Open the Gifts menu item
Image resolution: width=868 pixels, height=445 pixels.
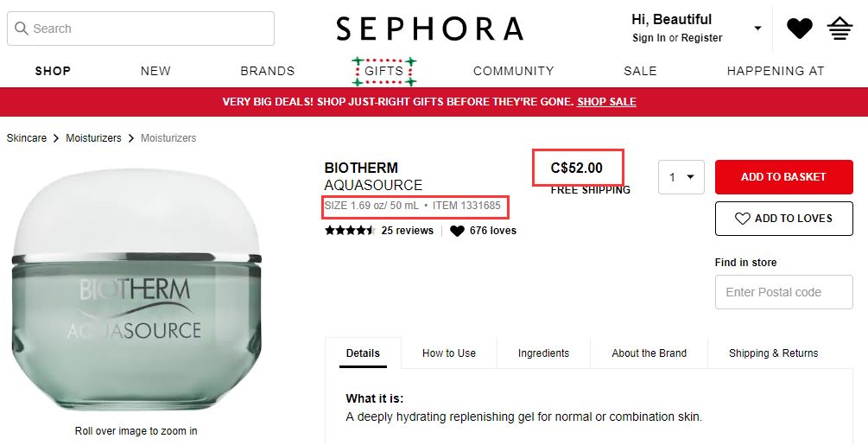pyautogui.click(x=384, y=71)
